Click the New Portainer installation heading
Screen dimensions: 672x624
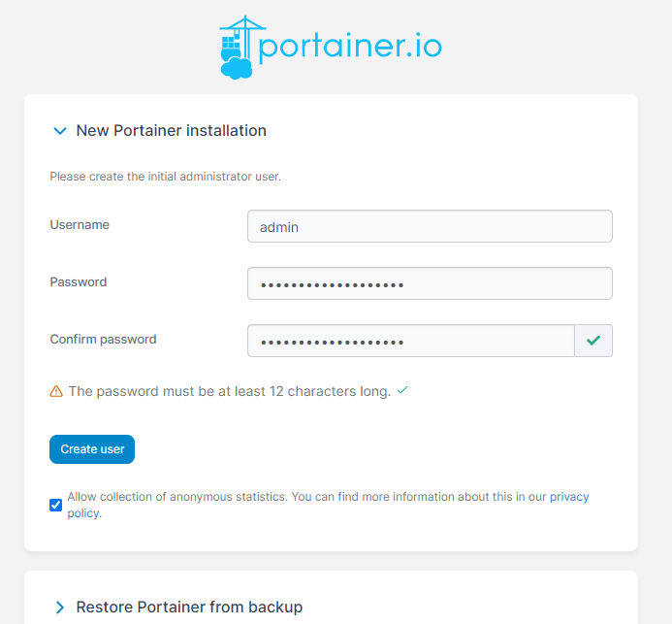click(171, 130)
